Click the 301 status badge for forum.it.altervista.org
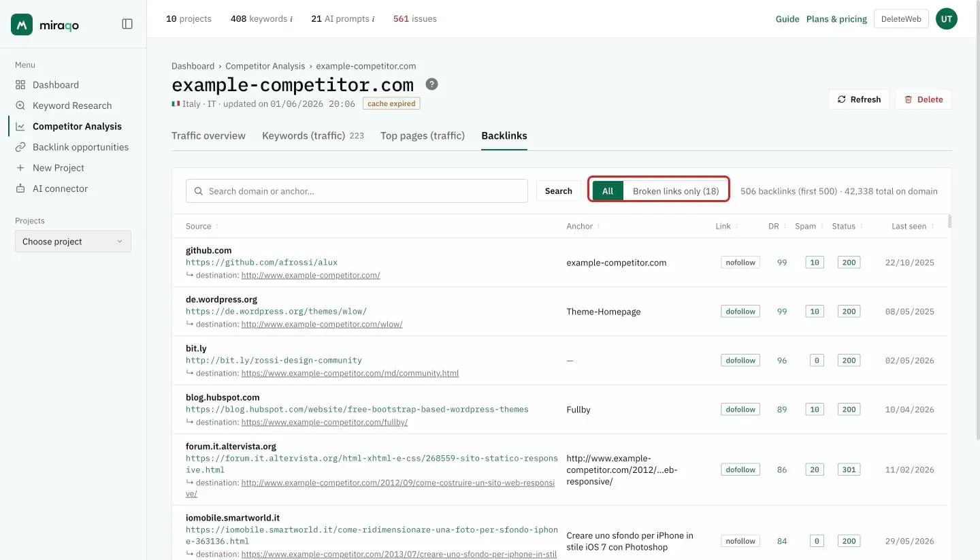This screenshot has height=560, width=980. pyautogui.click(x=849, y=470)
